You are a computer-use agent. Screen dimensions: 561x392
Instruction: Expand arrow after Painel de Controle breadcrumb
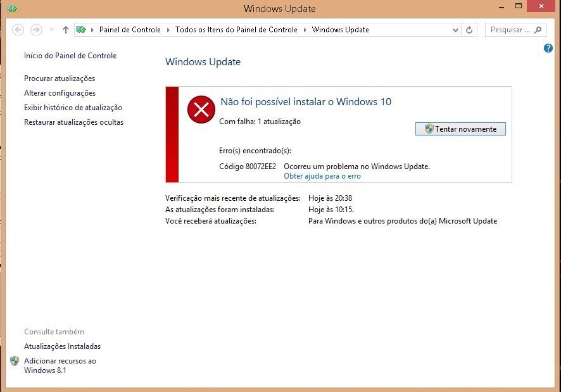[x=168, y=30]
